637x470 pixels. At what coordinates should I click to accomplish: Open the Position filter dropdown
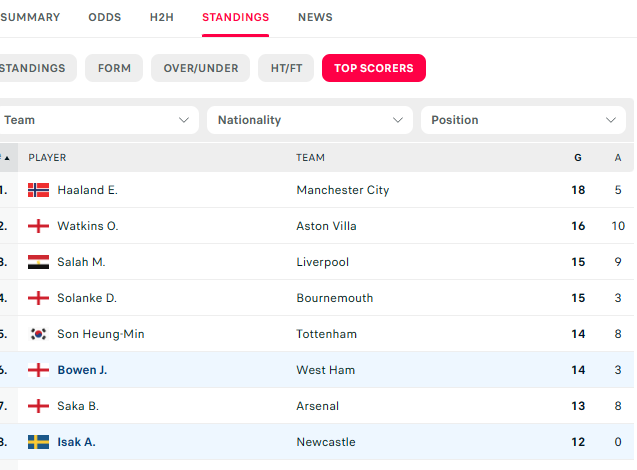pos(523,120)
